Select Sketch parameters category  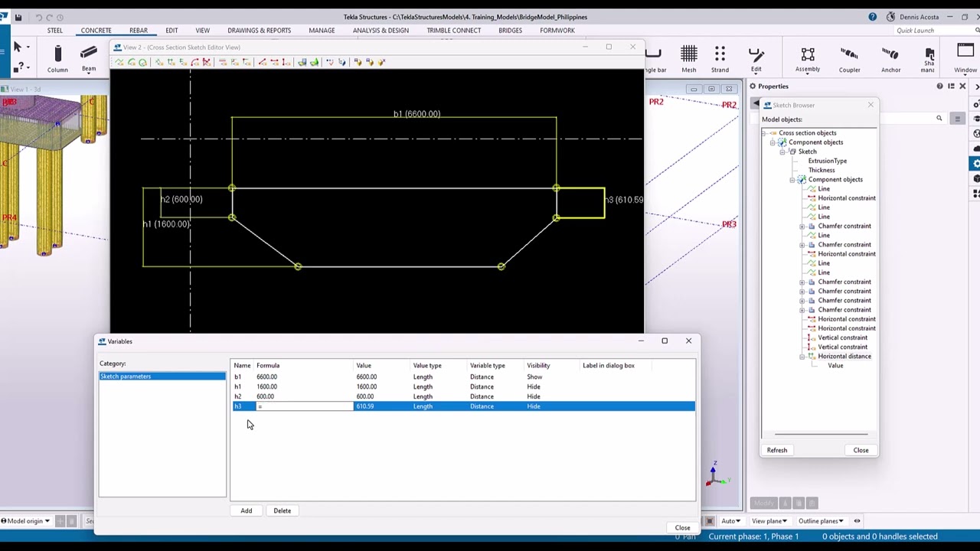(162, 377)
